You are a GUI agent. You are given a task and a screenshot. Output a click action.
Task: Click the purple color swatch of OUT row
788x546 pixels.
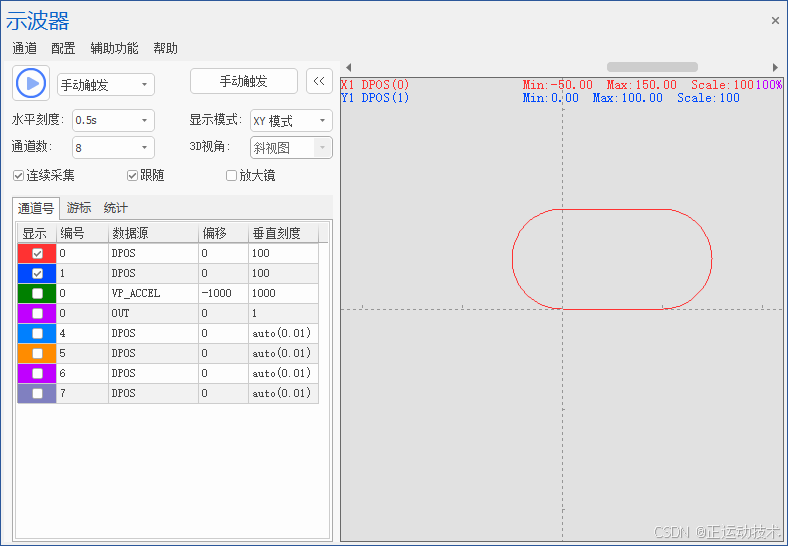click(x=37, y=314)
